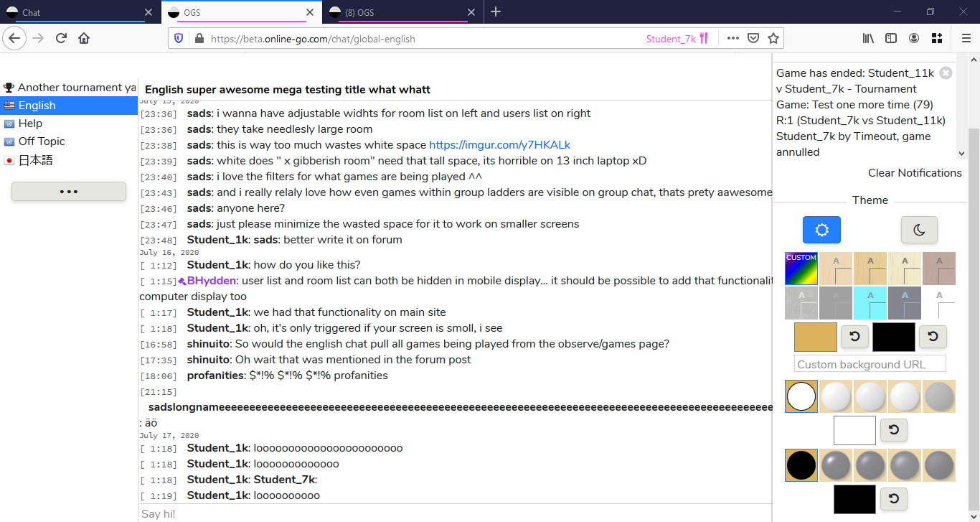Open the imgur.com link in chat
The height and width of the screenshot is (522, 980).
click(499, 145)
